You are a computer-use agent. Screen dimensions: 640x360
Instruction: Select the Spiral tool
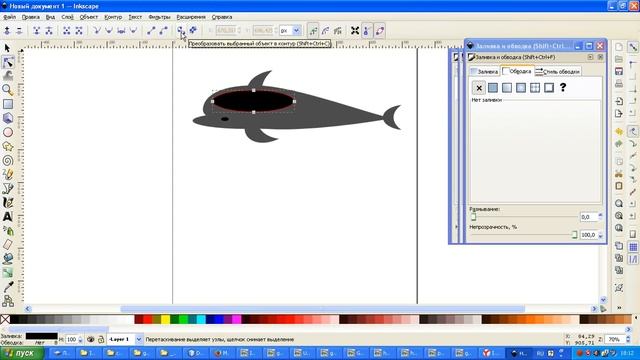coord(7,160)
